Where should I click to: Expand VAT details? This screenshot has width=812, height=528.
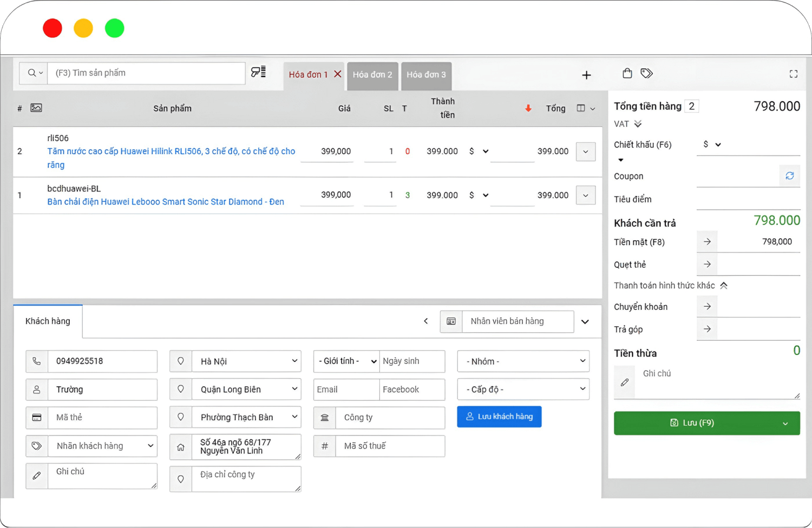tap(638, 124)
